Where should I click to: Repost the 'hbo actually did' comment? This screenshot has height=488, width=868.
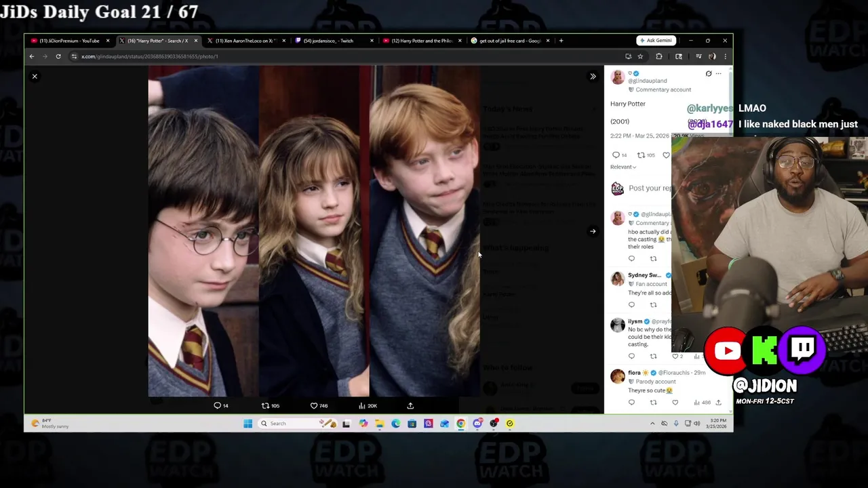[653, 259]
